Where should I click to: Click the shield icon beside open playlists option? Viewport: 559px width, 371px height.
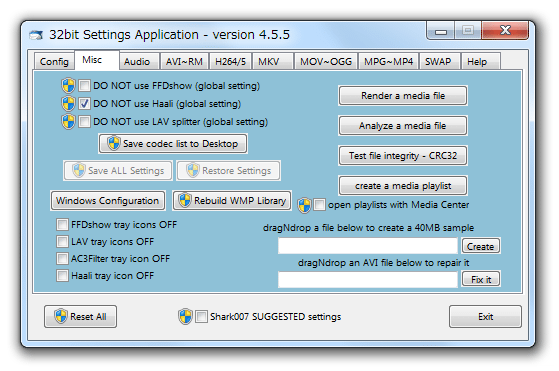(304, 205)
